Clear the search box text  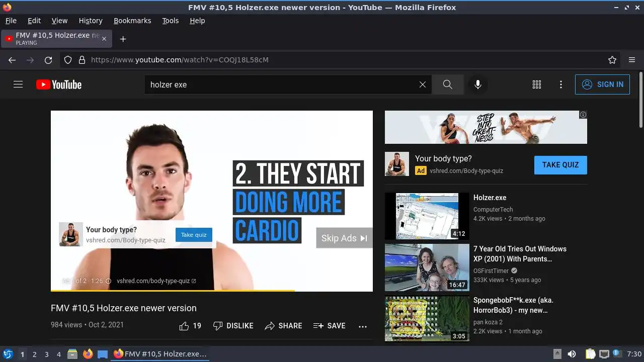click(x=423, y=84)
